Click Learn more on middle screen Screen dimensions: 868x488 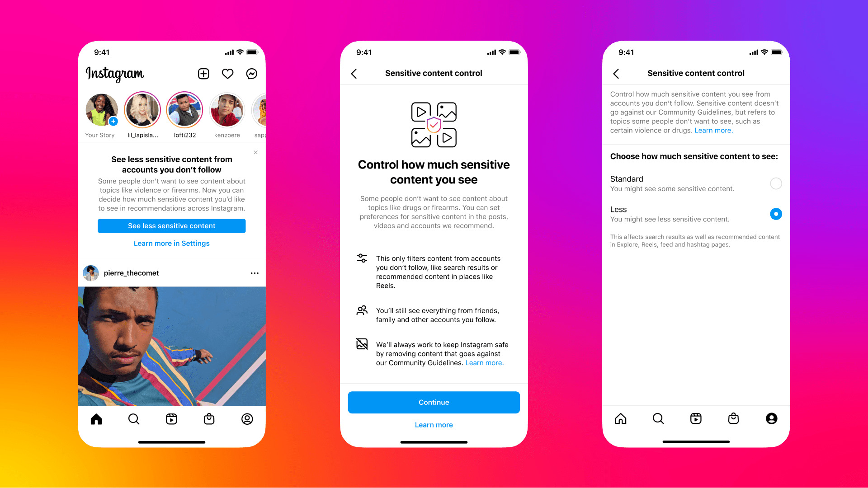(434, 425)
